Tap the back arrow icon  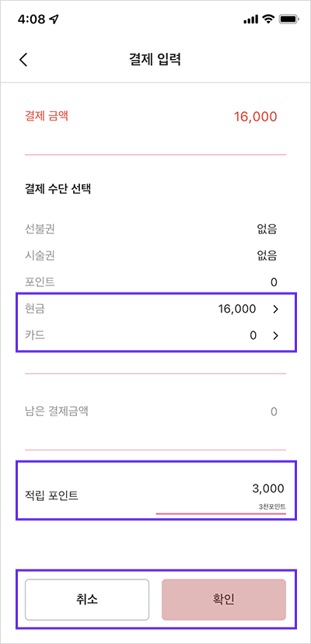23,60
